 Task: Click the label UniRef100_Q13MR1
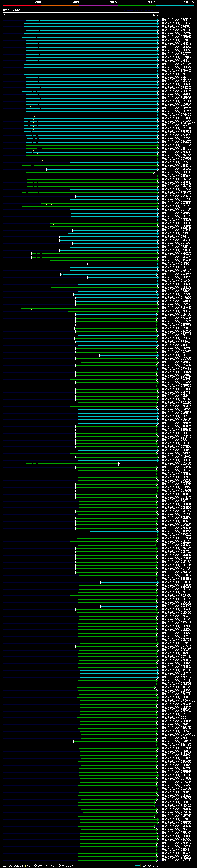[176, 758]
